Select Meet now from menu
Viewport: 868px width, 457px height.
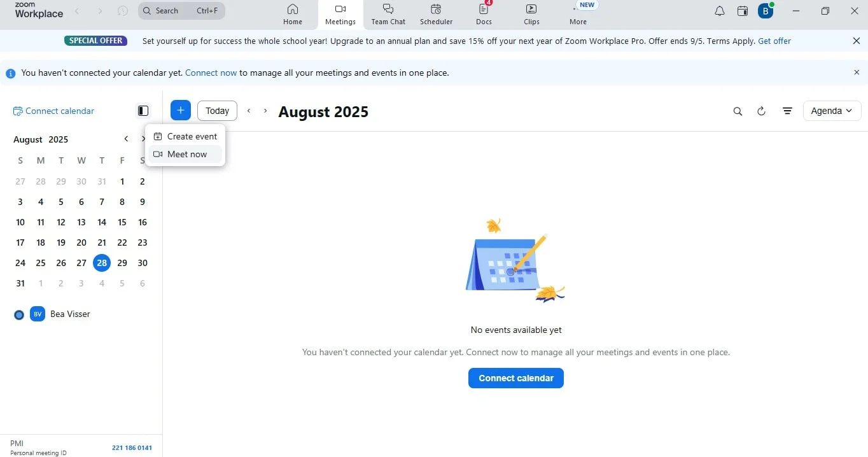click(x=185, y=154)
